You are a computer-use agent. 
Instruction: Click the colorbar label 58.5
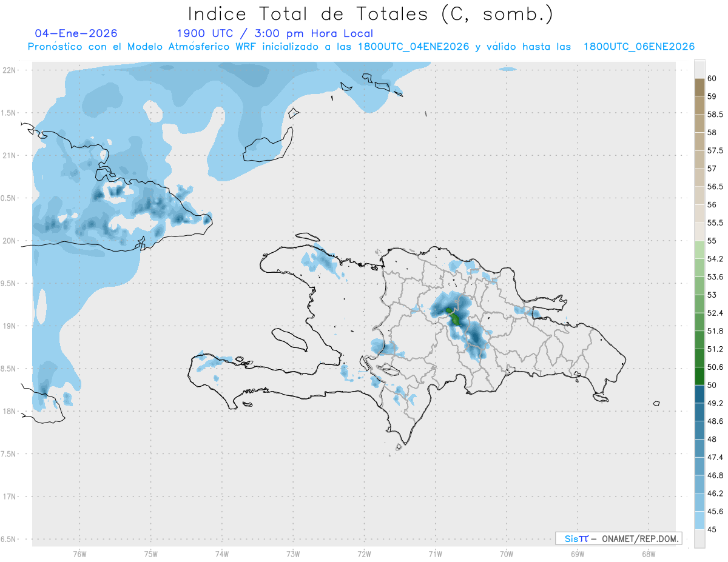point(715,114)
